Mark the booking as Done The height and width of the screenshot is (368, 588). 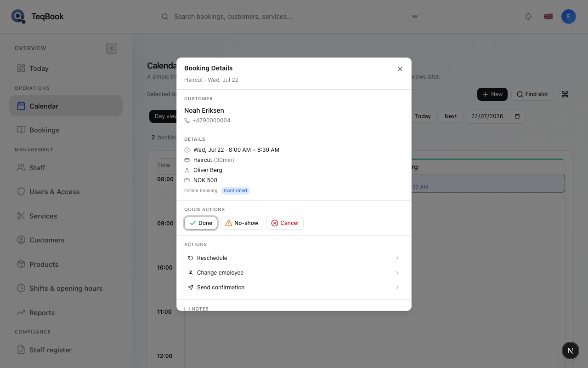point(201,223)
